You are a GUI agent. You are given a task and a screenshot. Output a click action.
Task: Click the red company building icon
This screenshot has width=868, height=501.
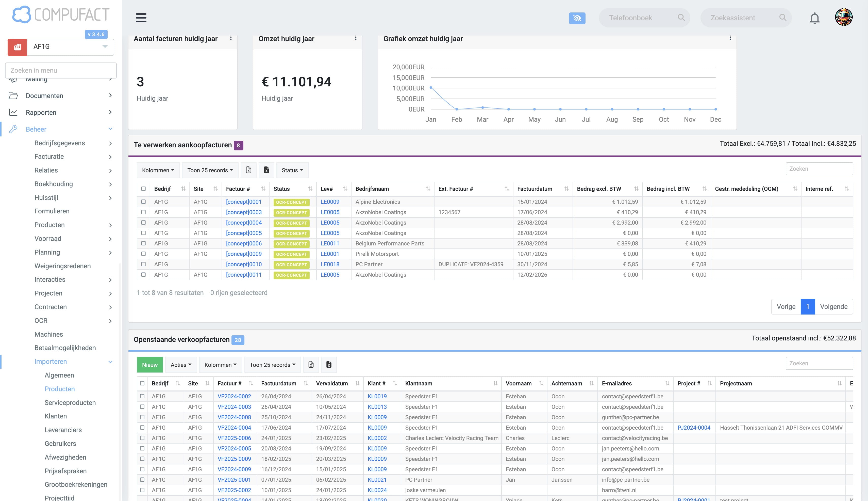click(x=17, y=47)
